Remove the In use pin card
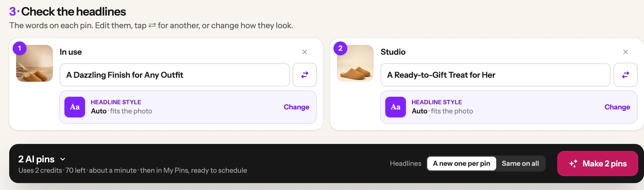The height and width of the screenshot is (190, 644). coord(305,52)
